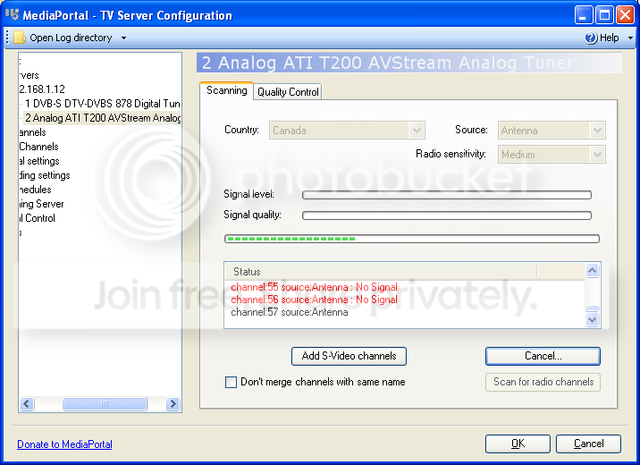This screenshot has width=640, height=465.
Task: Click the MediaPortal title bar app icon
Action: coord(12,14)
